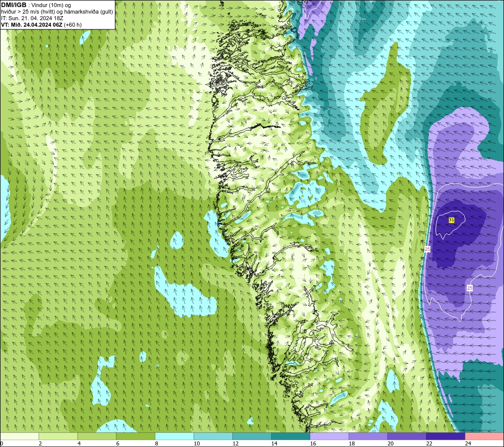Viewport: 504px width, 447px height.
Task: Click the light green 2–4 m/s legend swatch
Action: pyautogui.click(x=58, y=436)
